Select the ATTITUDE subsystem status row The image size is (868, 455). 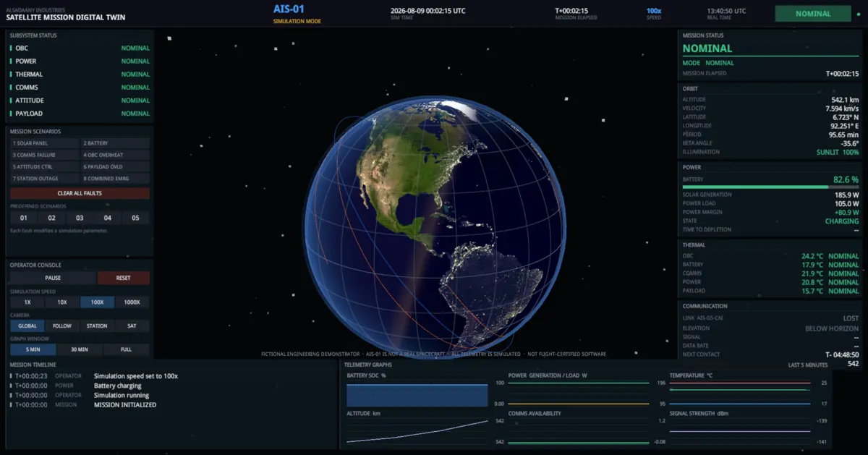pyautogui.click(x=80, y=101)
